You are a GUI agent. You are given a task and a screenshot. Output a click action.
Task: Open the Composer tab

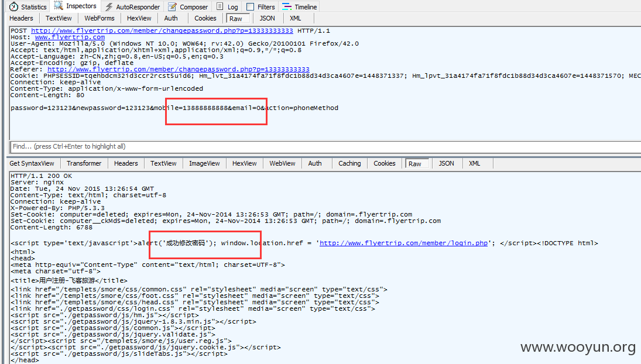click(188, 7)
